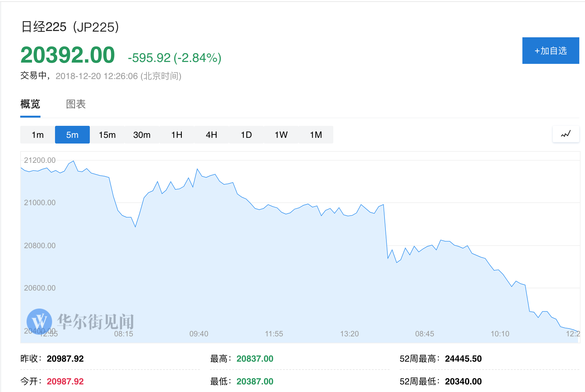Click the 20392.00 current price

(68, 55)
